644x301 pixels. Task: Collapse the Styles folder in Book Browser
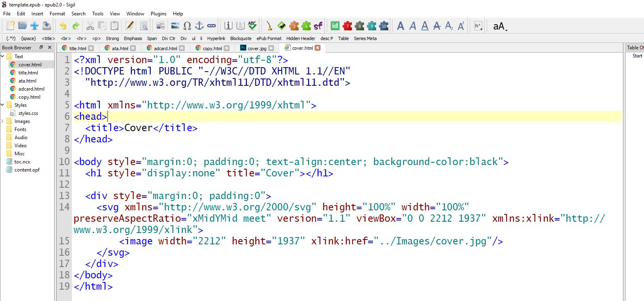(3, 105)
